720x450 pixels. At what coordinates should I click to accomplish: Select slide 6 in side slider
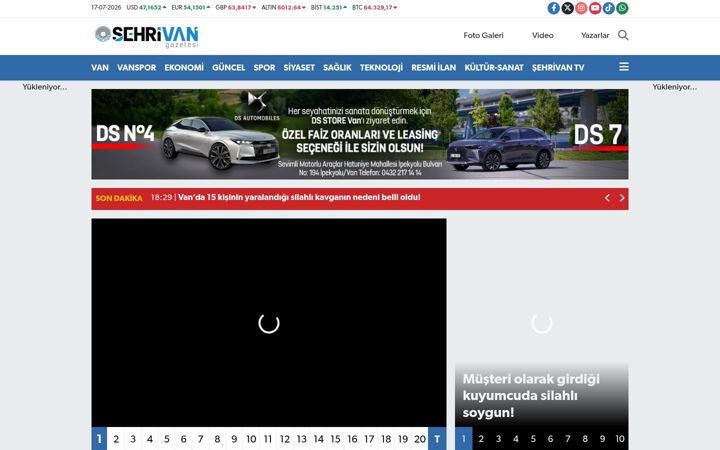(550, 439)
